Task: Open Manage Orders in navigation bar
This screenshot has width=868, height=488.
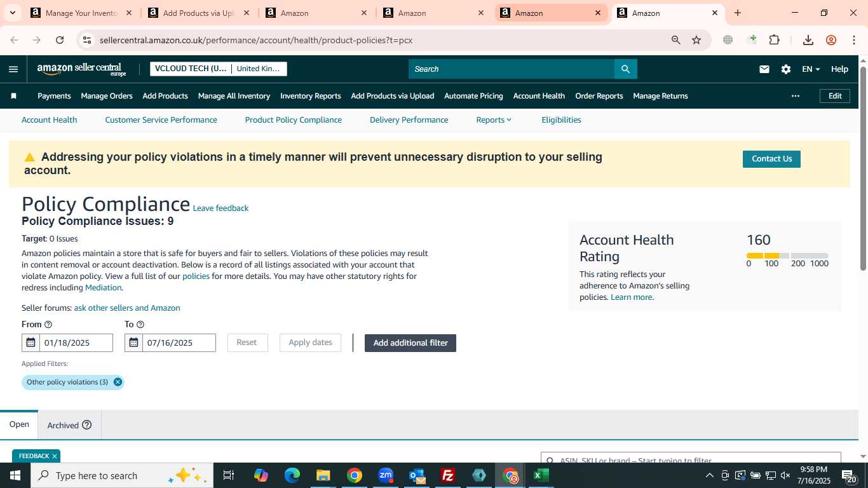Action: tap(107, 96)
